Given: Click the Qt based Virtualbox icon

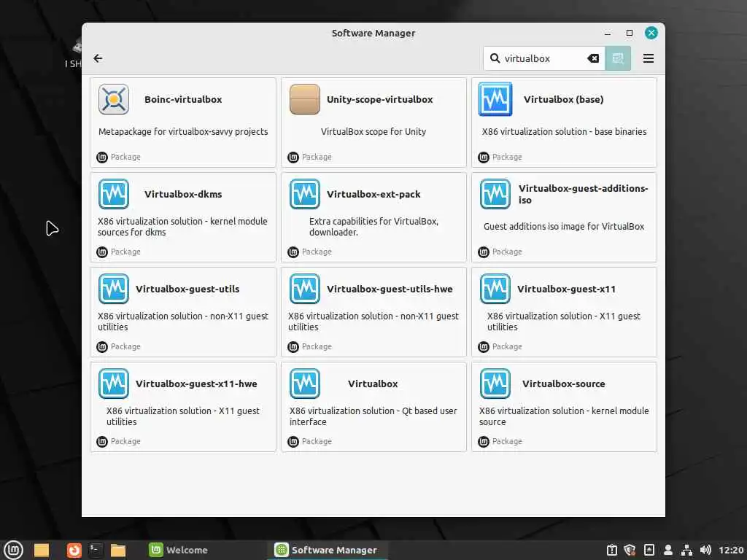Looking at the screenshot, I should point(304,384).
